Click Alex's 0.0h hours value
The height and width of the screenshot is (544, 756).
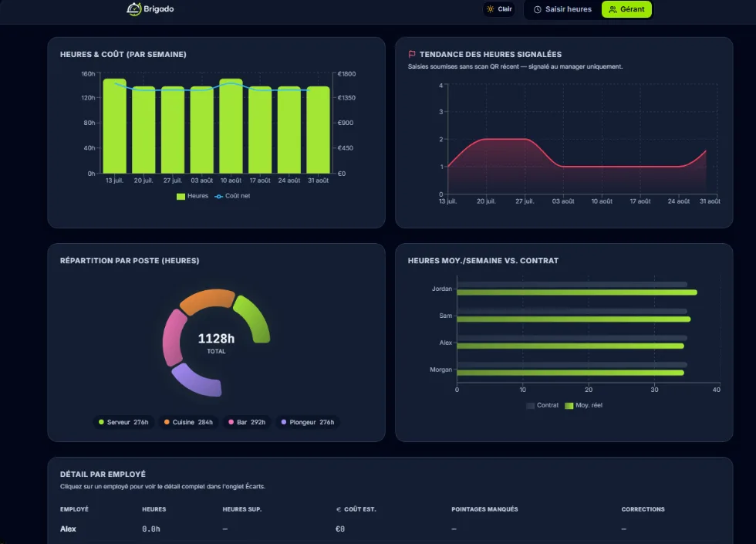point(151,529)
